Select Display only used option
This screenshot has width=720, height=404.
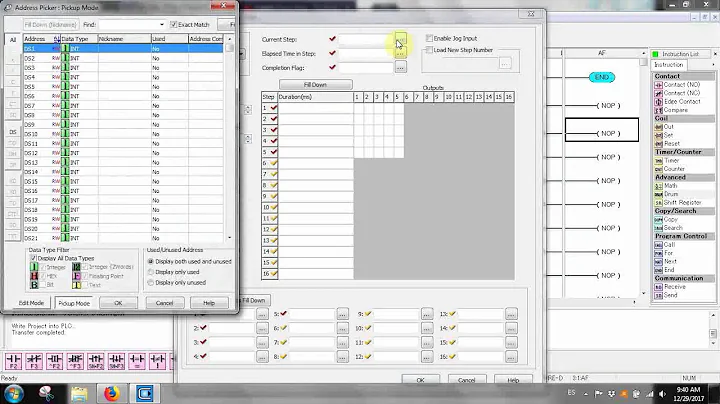(151, 272)
